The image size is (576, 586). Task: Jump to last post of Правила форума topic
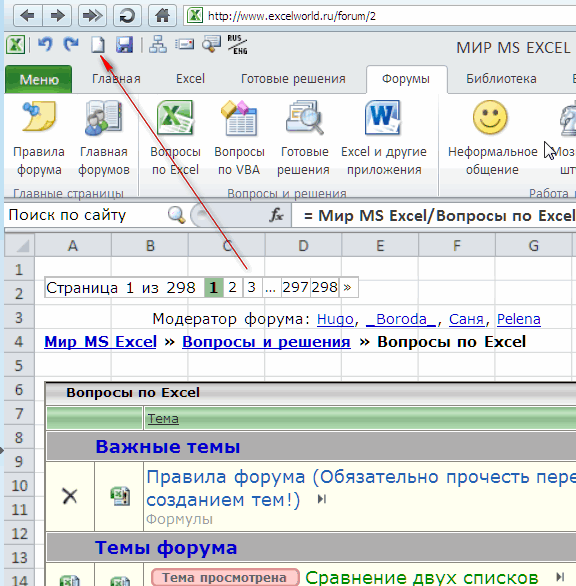pyautogui.click(x=321, y=499)
